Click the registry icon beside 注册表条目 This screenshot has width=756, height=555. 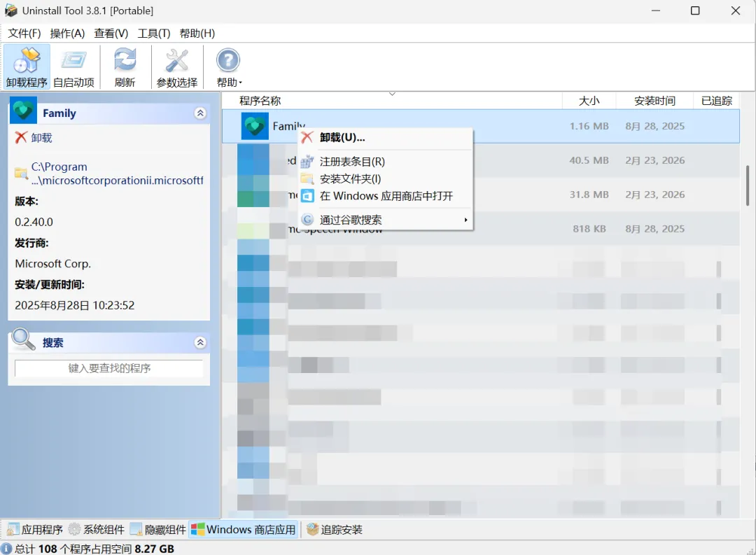(307, 162)
